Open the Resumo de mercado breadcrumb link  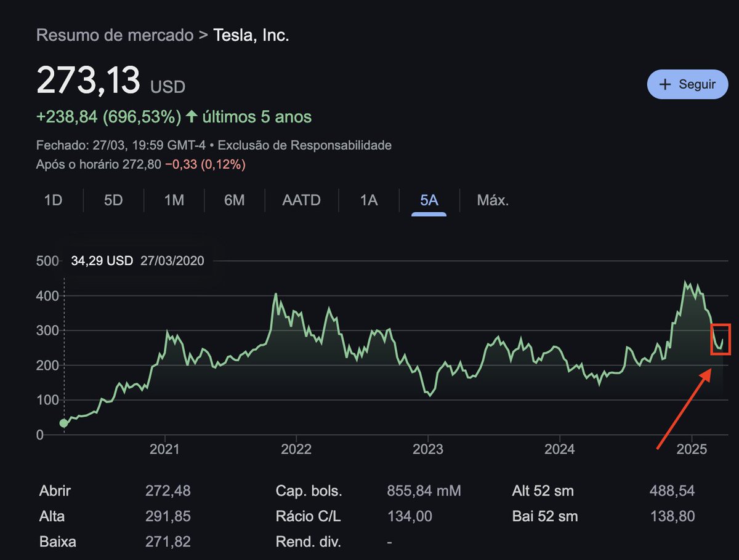[115, 35]
